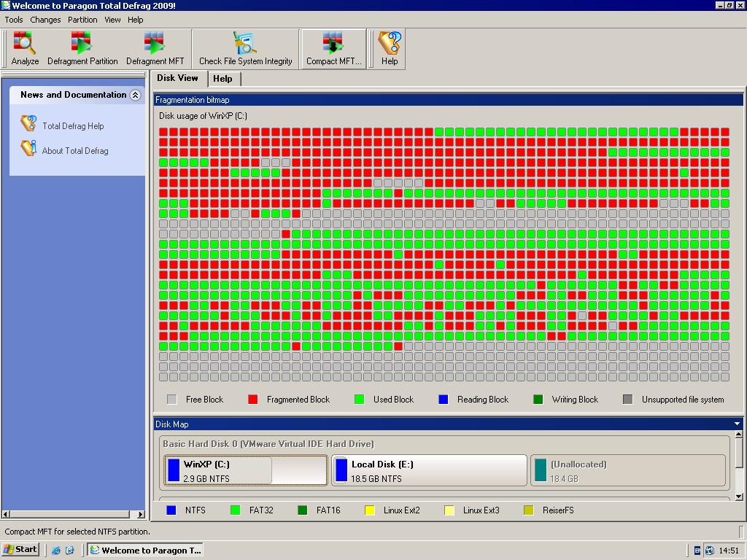Viewport: 747px width, 560px height.
Task: Start Defragment Partition
Action: 82,49
